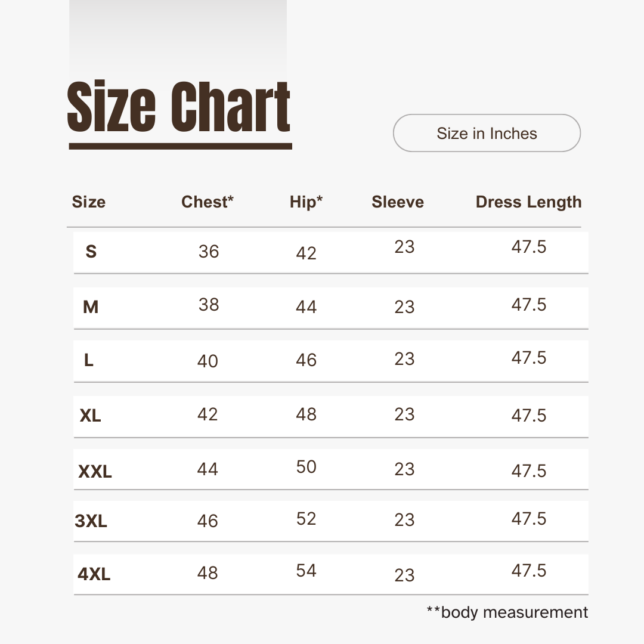Select the Chest* column header
The image size is (644, 644).
(208, 202)
